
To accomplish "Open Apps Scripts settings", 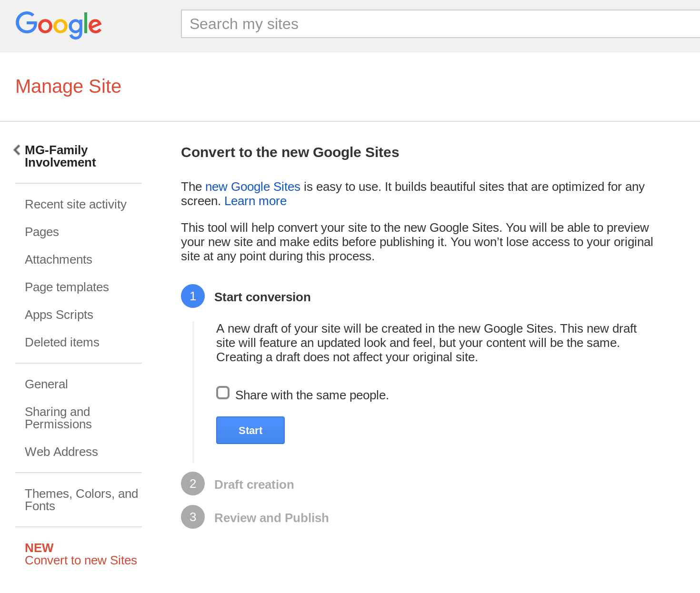I will coord(59,315).
